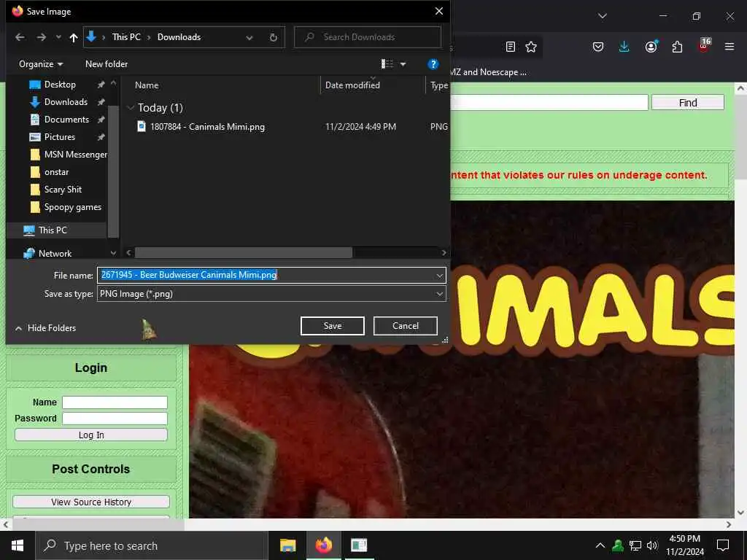Open the Spoopy games folder
Screen dimensions: 747x560
72,207
